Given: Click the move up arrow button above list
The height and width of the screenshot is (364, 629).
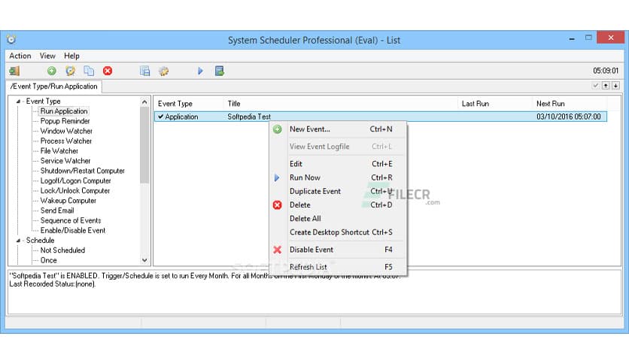Looking at the screenshot, I should (x=606, y=86).
